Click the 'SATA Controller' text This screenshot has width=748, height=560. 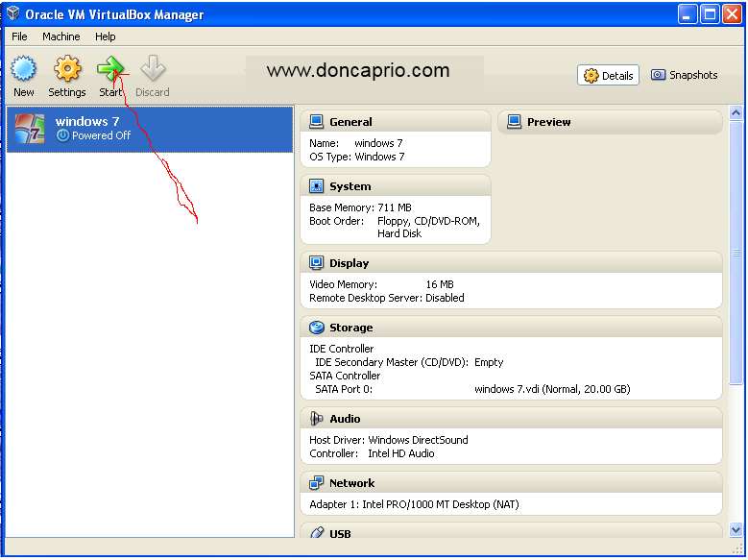[x=345, y=376]
